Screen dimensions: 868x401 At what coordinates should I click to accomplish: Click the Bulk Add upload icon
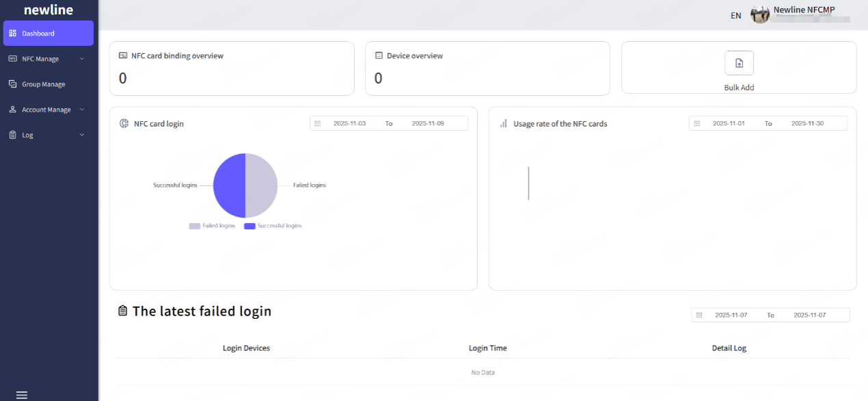point(739,63)
